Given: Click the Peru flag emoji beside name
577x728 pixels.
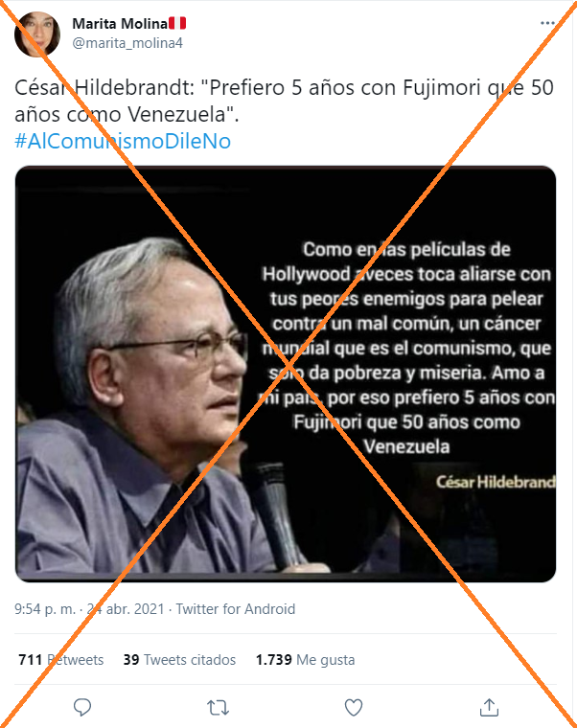Looking at the screenshot, I should (x=177, y=23).
